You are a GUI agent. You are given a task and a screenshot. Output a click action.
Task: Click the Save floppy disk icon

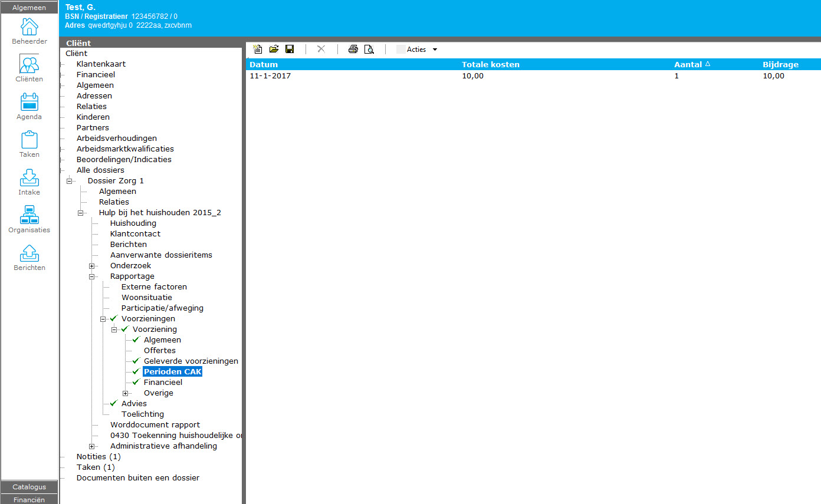(290, 50)
